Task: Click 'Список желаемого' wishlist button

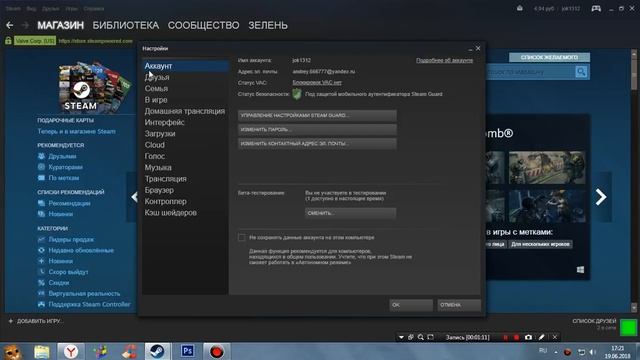Action: (x=549, y=57)
